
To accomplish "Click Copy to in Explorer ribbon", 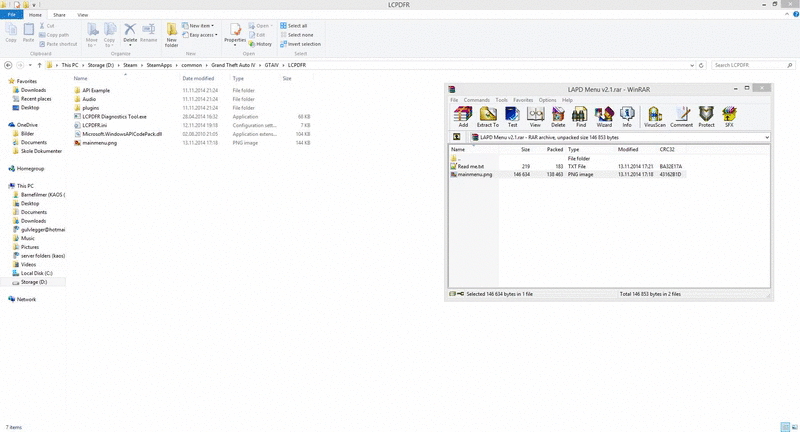I will pyautogui.click(x=110, y=35).
